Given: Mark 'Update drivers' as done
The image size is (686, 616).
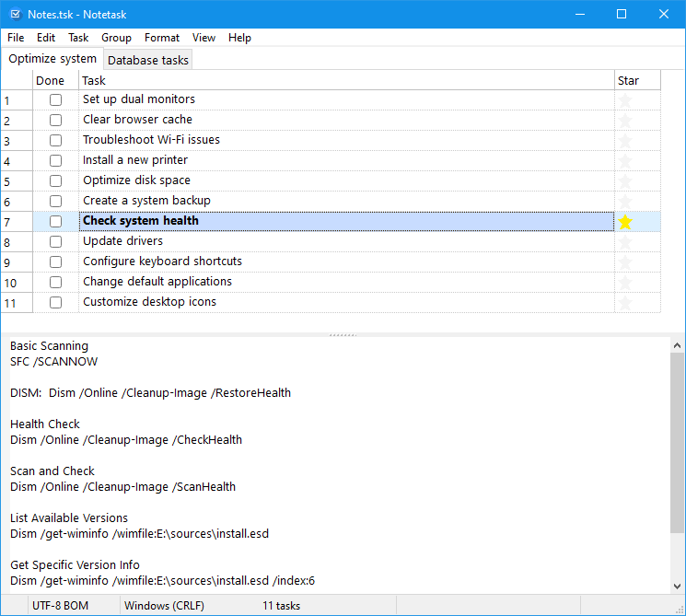Looking at the screenshot, I should pyautogui.click(x=55, y=241).
